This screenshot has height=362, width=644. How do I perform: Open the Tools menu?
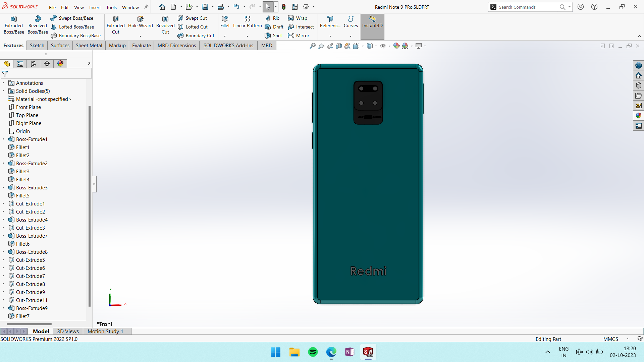pos(111,7)
